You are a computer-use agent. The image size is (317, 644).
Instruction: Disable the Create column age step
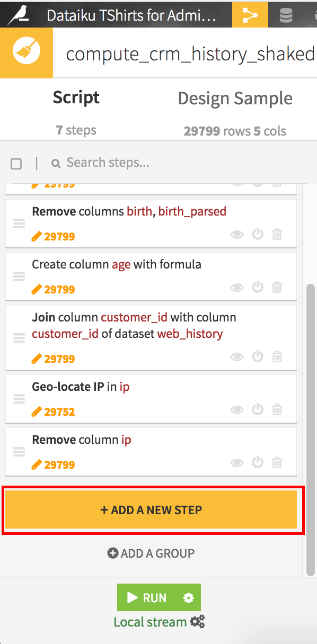(x=258, y=287)
